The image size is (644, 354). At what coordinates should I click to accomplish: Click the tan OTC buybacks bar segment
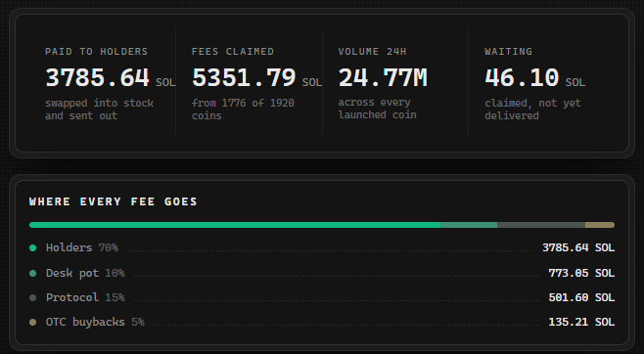[600, 225]
